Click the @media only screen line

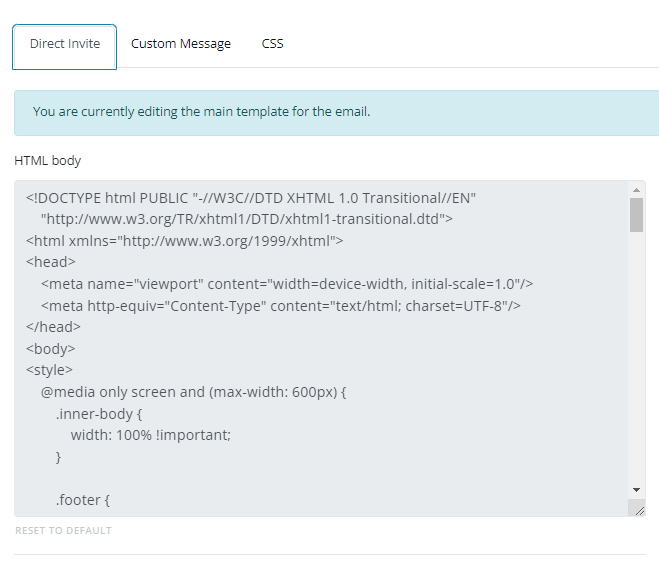(193, 392)
